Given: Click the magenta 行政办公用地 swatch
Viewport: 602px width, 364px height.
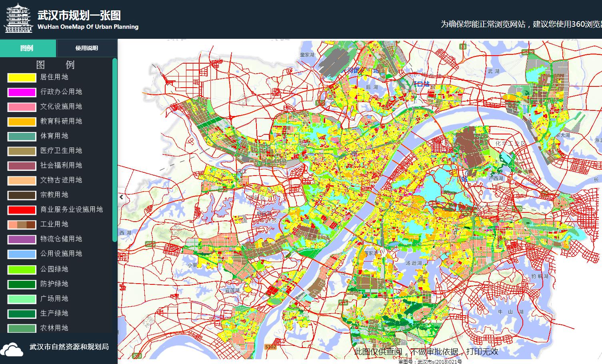Looking at the screenshot, I should [22, 92].
